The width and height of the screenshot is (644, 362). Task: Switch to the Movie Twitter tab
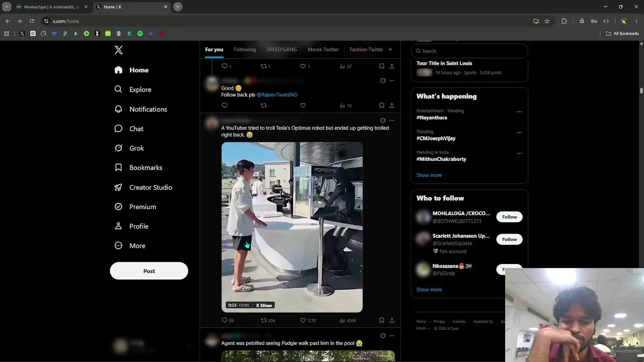[x=323, y=49]
